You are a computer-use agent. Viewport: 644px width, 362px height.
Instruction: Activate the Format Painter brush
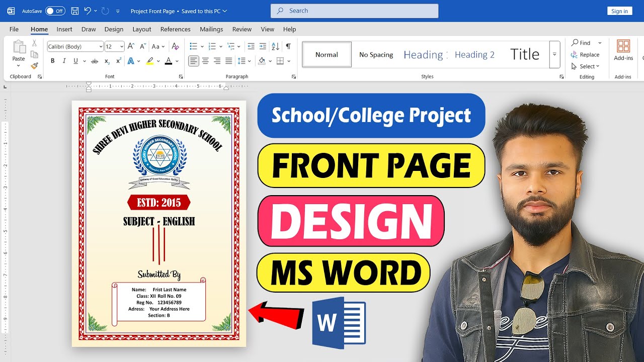pyautogui.click(x=34, y=66)
